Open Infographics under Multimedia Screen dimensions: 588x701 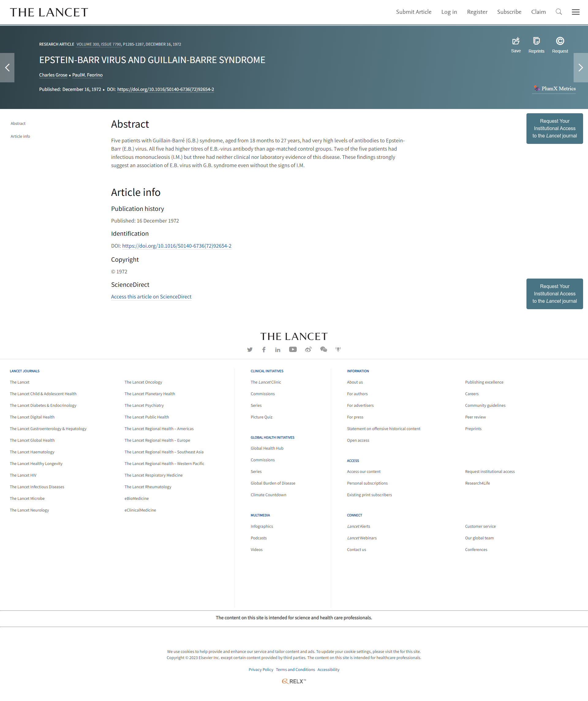point(262,527)
